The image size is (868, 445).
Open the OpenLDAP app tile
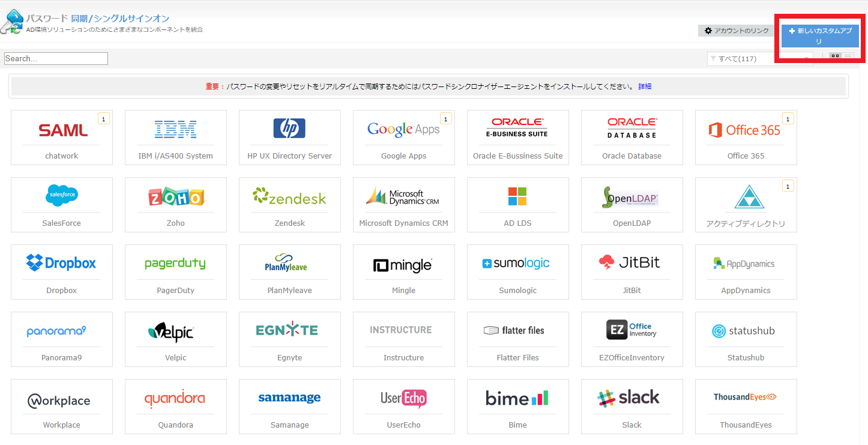coord(632,205)
